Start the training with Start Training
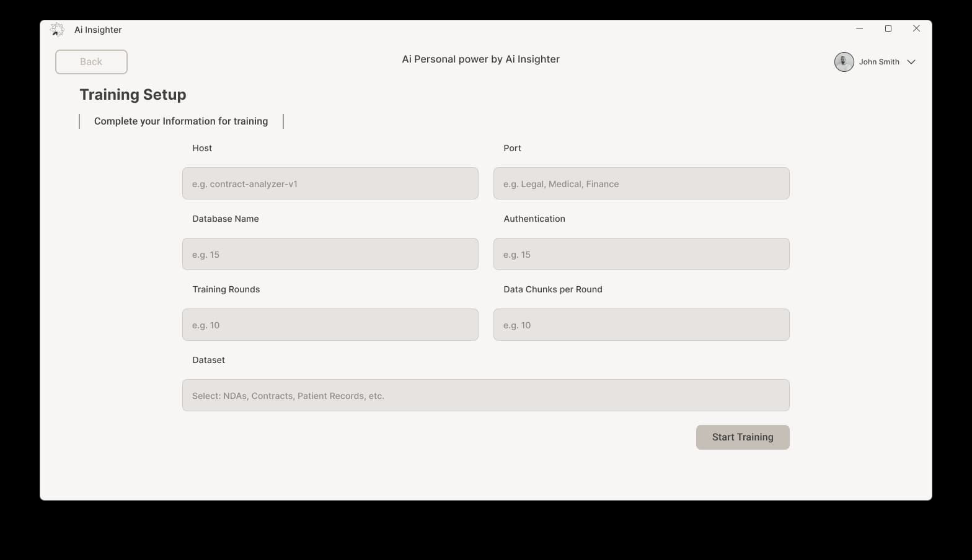The width and height of the screenshot is (972, 560). [742, 437]
